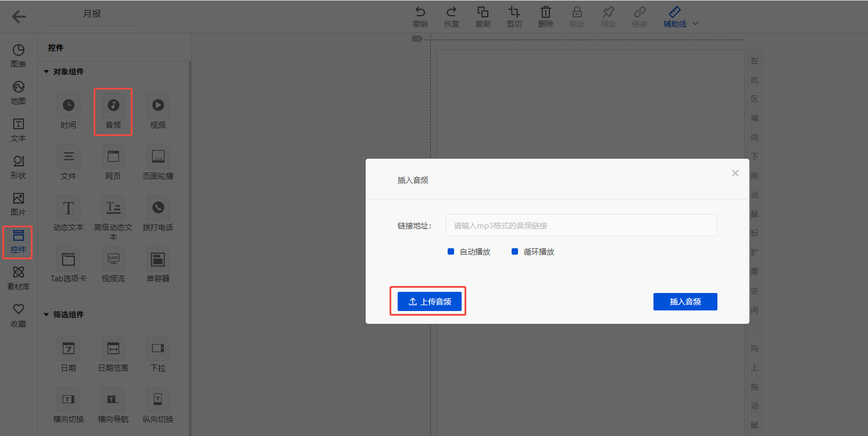
Task: Select the 音频 audio widget icon
Action: [113, 105]
